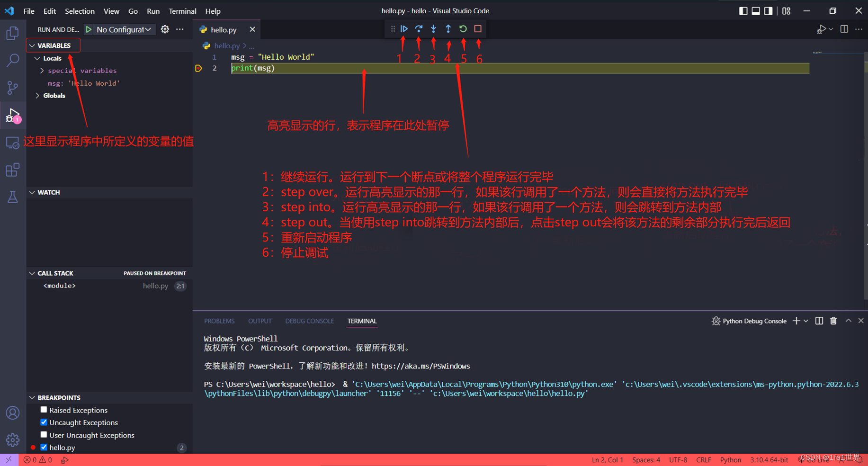The width and height of the screenshot is (868, 466).
Task: Click Step Into in debug toolbar
Action: tap(433, 29)
